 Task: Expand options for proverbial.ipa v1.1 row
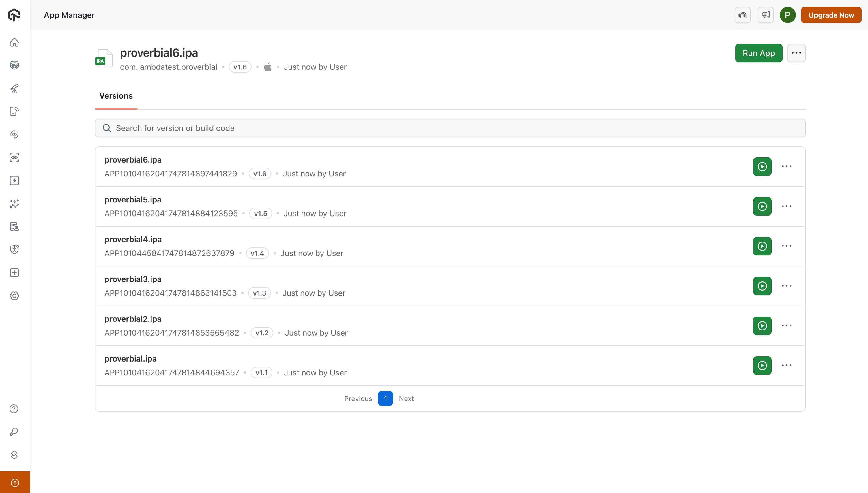pyautogui.click(x=786, y=365)
